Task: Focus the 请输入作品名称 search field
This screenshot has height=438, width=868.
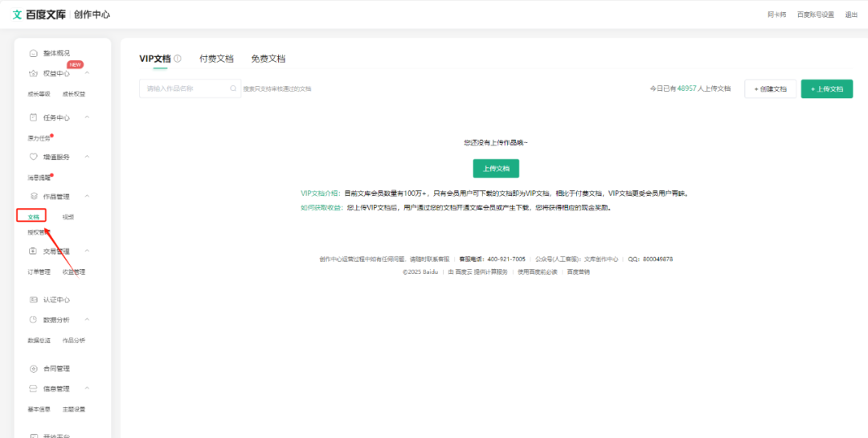Action: point(190,88)
